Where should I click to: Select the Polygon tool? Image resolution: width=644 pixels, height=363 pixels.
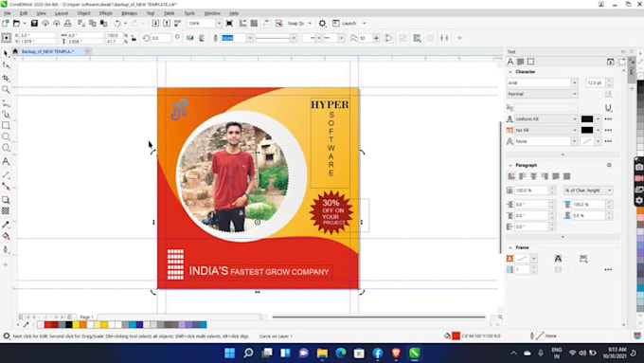click(6, 148)
